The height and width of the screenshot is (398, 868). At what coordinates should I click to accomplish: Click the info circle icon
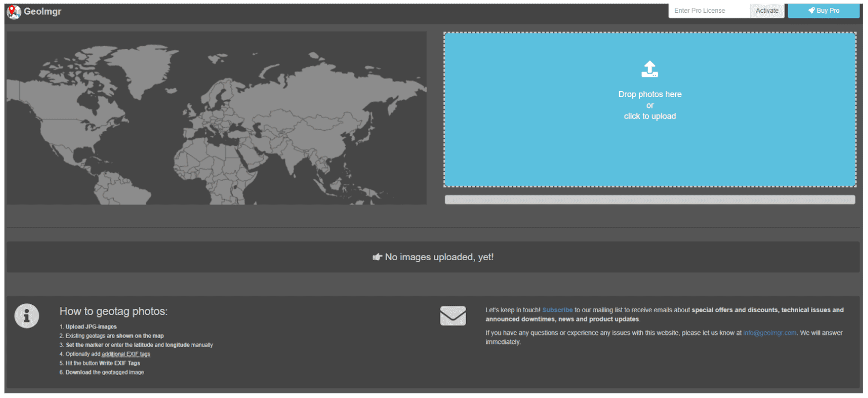(x=26, y=316)
